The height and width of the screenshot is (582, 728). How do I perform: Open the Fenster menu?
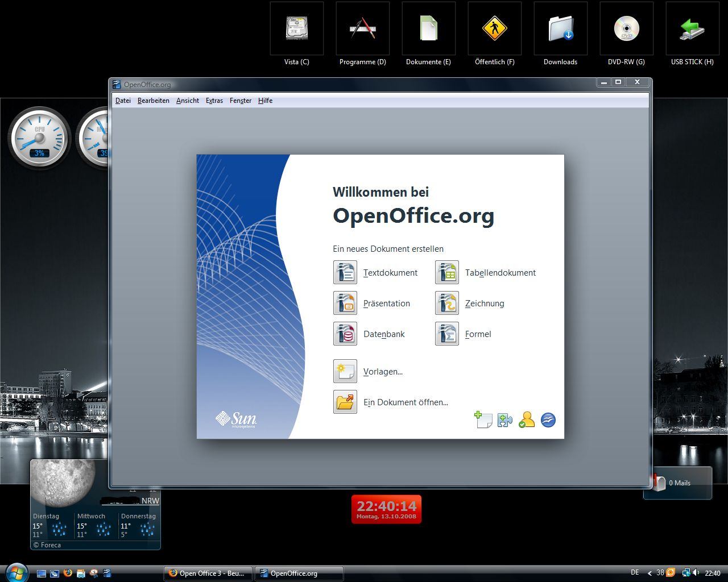coord(241,101)
